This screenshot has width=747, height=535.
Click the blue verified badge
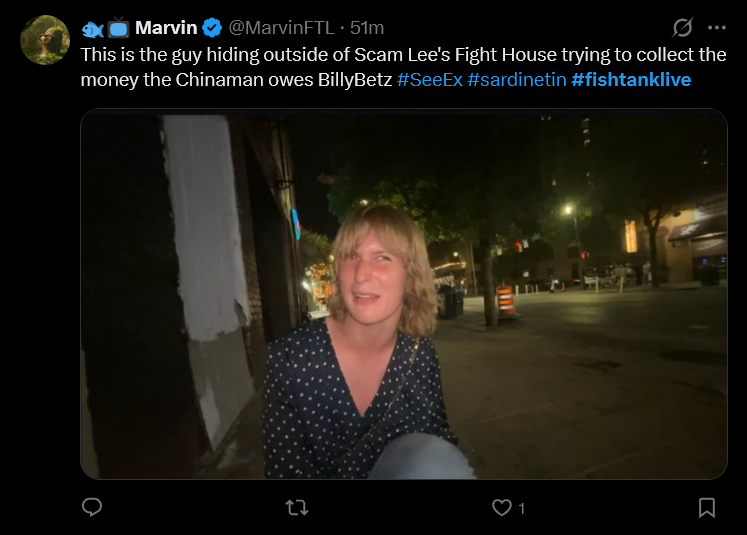(212, 28)
